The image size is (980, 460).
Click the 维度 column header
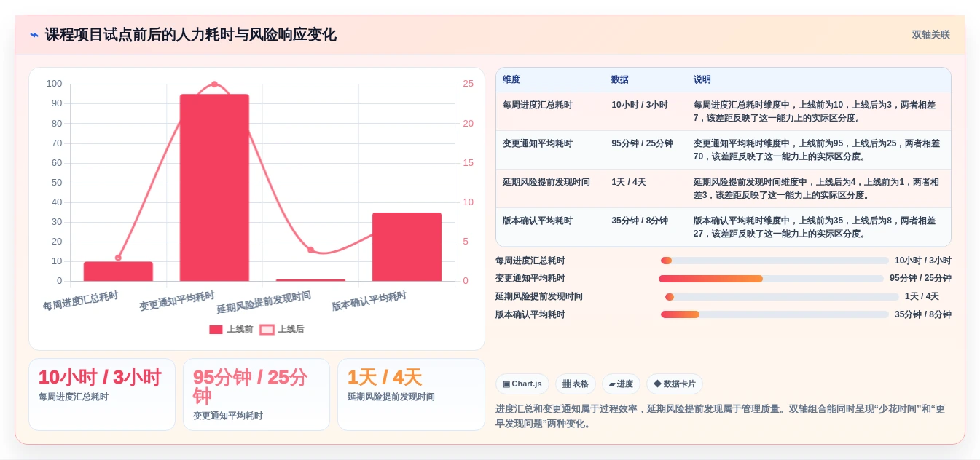[x=511, y=80]
